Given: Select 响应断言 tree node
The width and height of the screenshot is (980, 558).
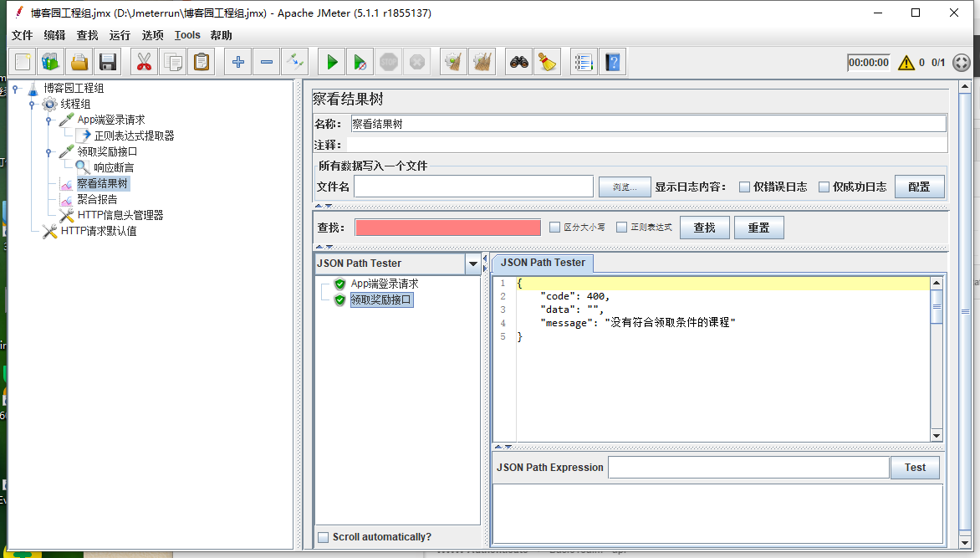Looking at the screenshot, I should pyautogui.click(x=113, y=167).
